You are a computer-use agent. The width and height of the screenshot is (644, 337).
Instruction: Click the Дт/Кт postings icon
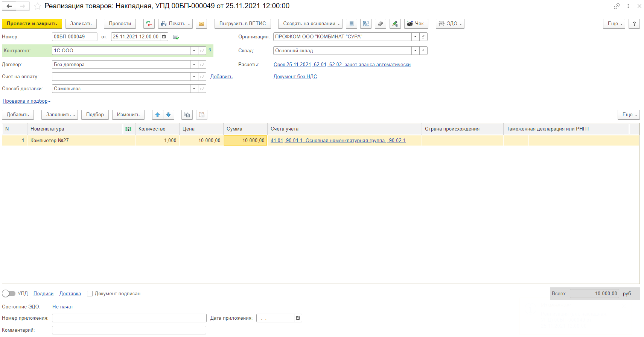pos(149,24)
